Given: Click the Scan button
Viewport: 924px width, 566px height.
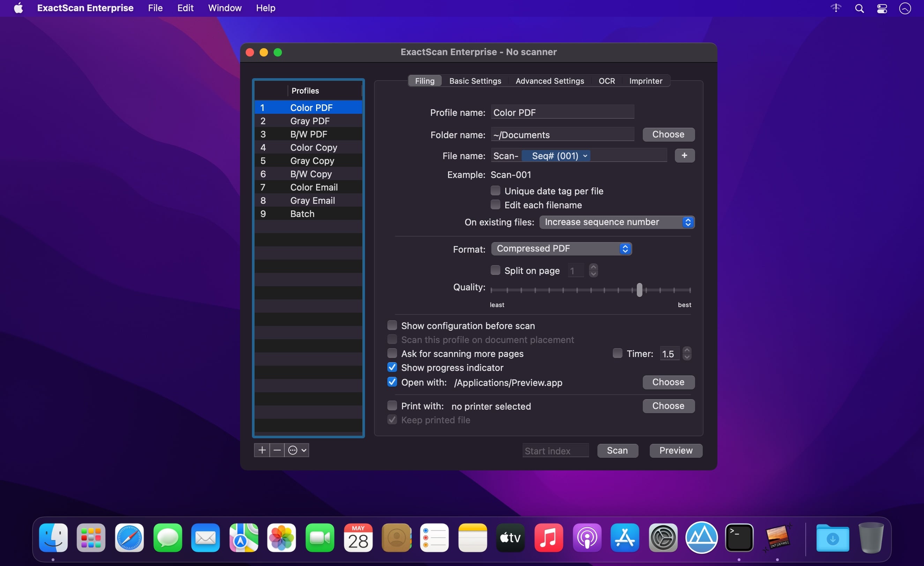Looking at the screenshot, I should click(x=617, y=450).
